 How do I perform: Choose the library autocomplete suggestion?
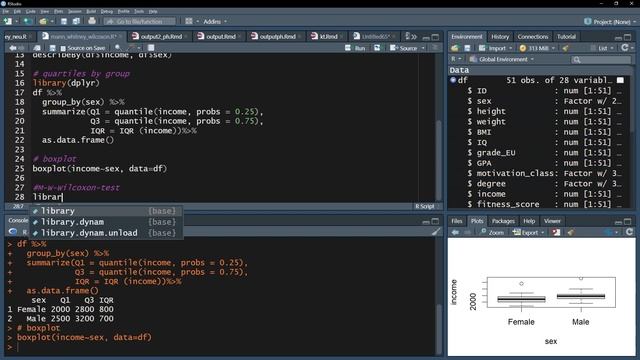pyautogui.click(x=106, y=211)
